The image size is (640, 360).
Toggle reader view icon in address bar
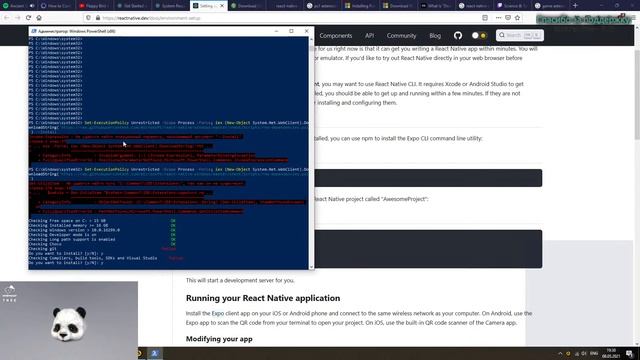[485, 18]
